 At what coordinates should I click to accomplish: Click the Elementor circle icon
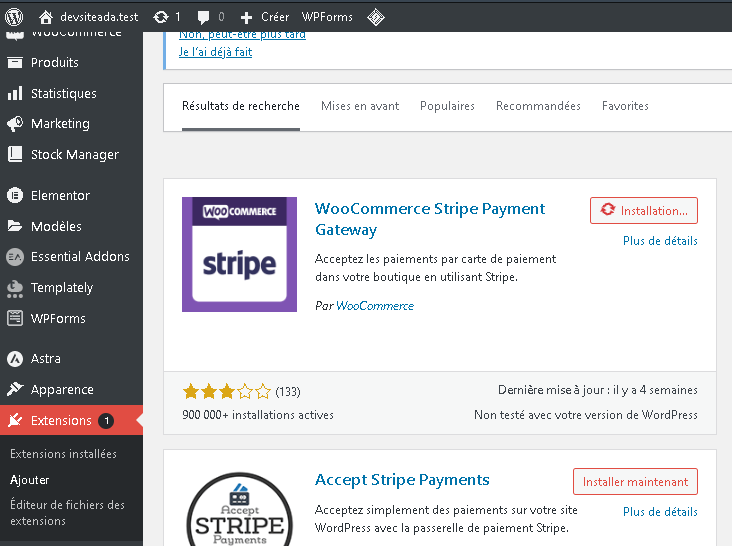[x=15, y=195]
